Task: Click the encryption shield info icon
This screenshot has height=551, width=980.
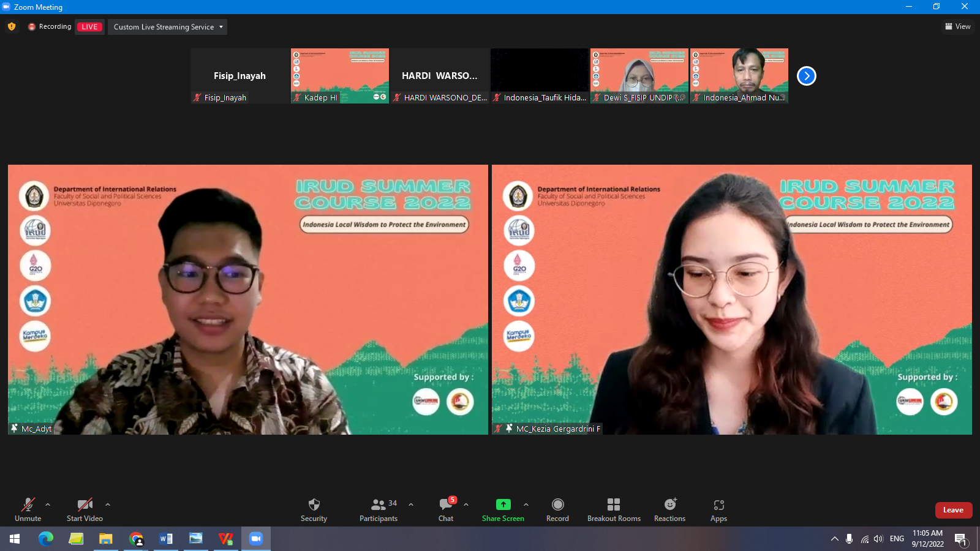Action: 12,26
